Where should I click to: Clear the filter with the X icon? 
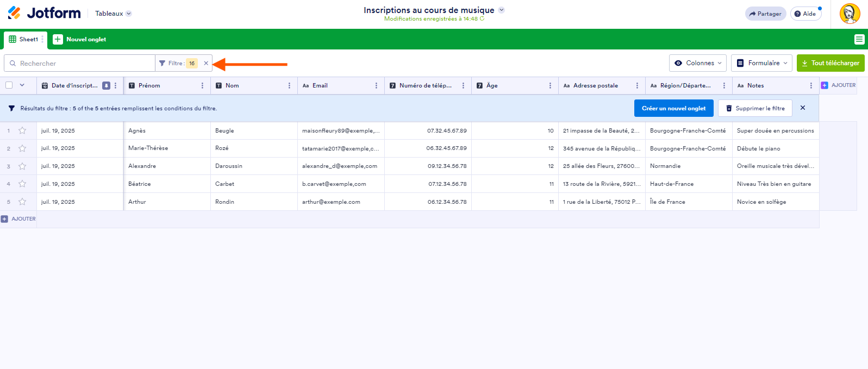click(x=206, y=63)
